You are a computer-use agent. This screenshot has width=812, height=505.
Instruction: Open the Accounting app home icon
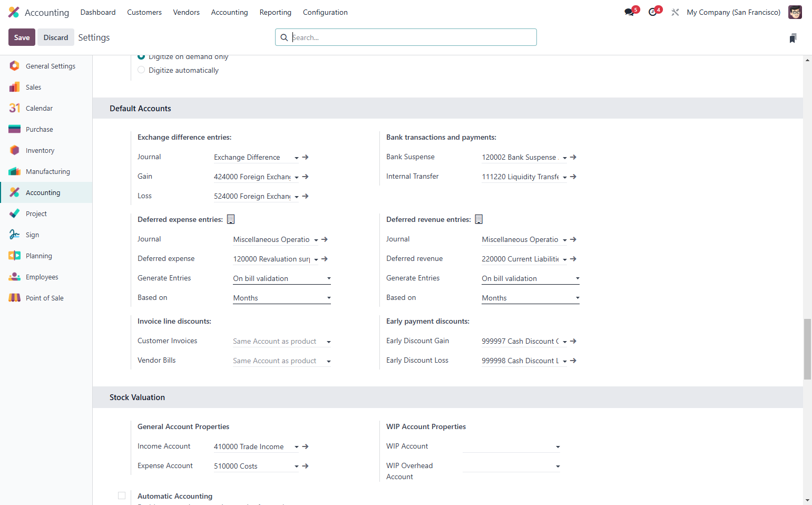tap(14, 12)
